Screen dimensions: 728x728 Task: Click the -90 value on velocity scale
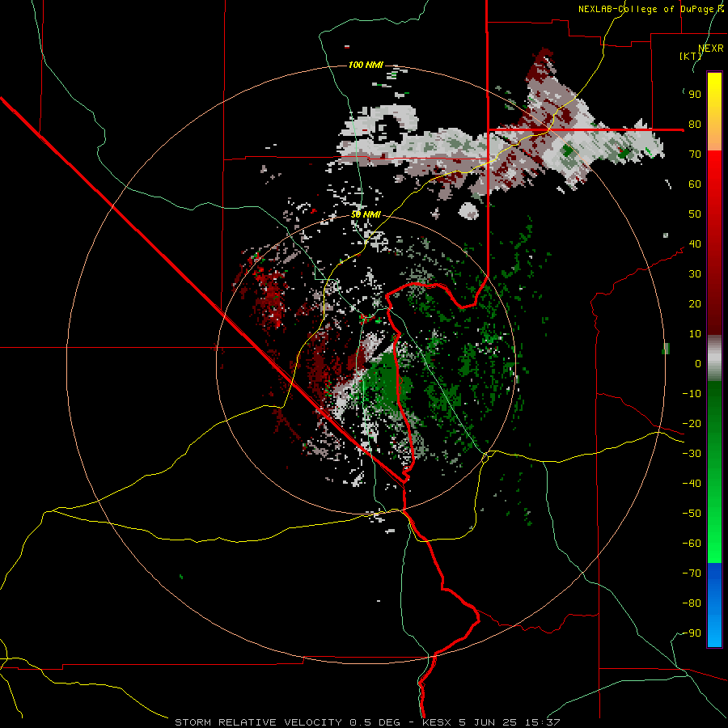(x=692, y=633)
